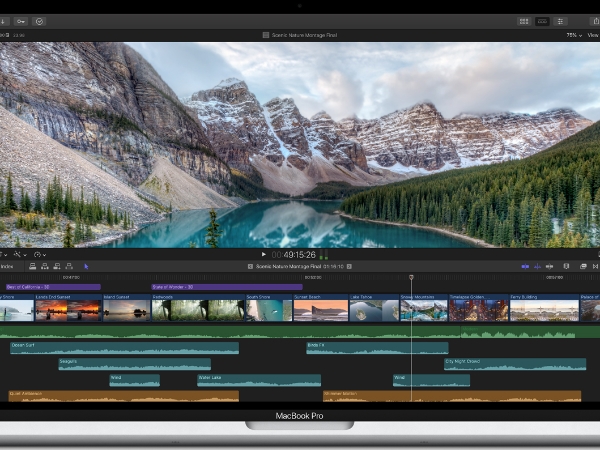The height and width of the screenshot is (450, 600).
Task: Select the State of Wonder title clip
Action: 227,287
